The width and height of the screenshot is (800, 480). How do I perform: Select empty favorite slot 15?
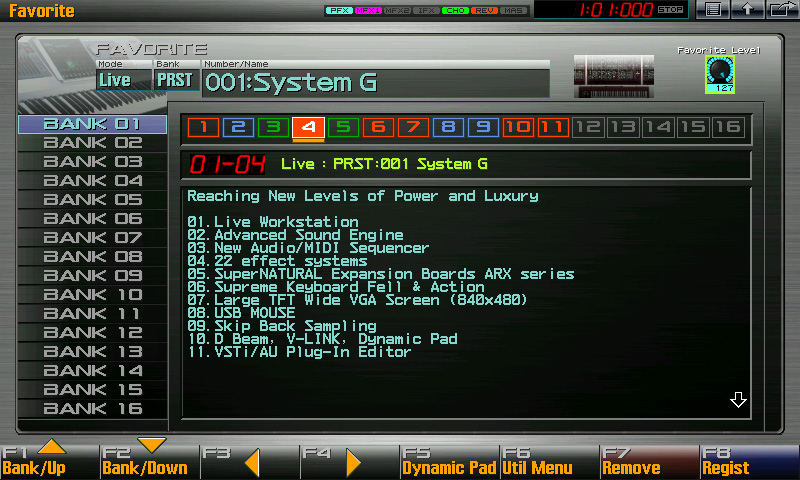(693, 127)
